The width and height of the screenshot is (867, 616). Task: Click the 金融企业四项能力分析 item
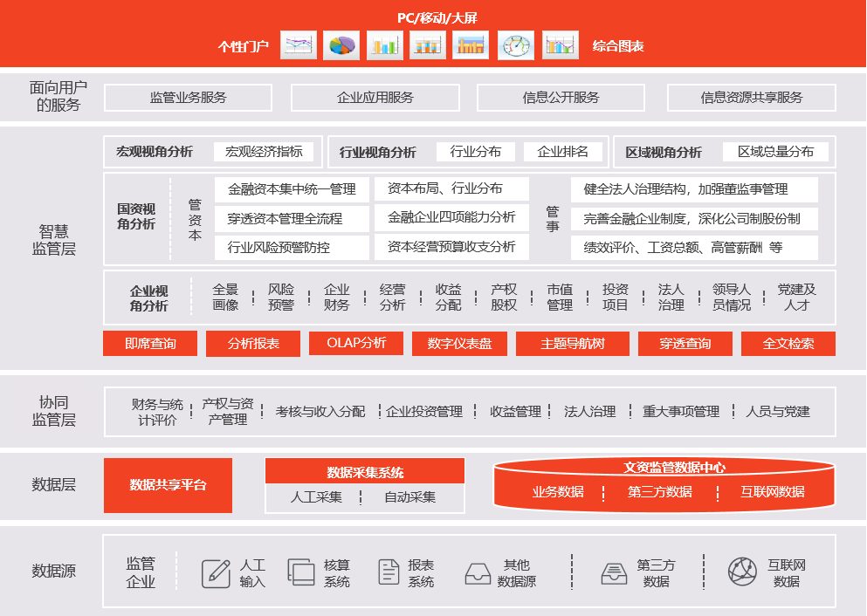[451, 217]
